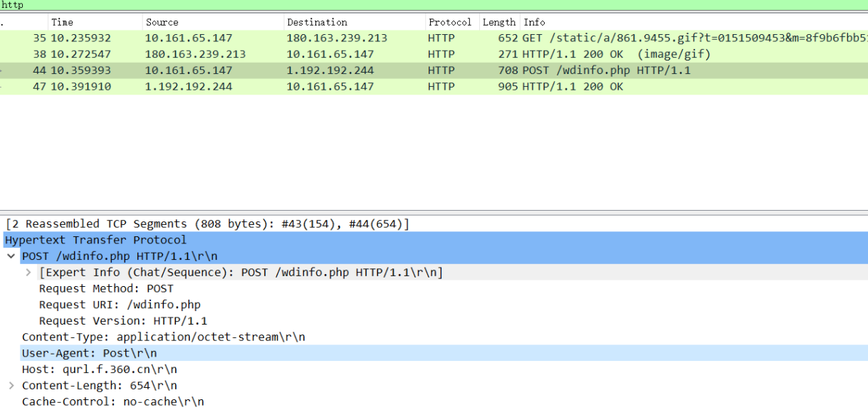
Task: Click source 1.192.192.244 in packet 47
Action: tap(189, 87)
